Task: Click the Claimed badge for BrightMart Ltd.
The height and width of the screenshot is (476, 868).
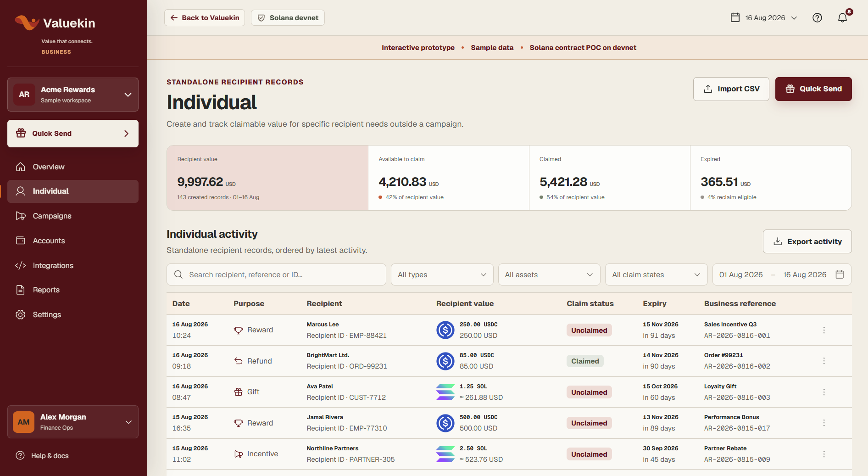Action: coord(585,361)
